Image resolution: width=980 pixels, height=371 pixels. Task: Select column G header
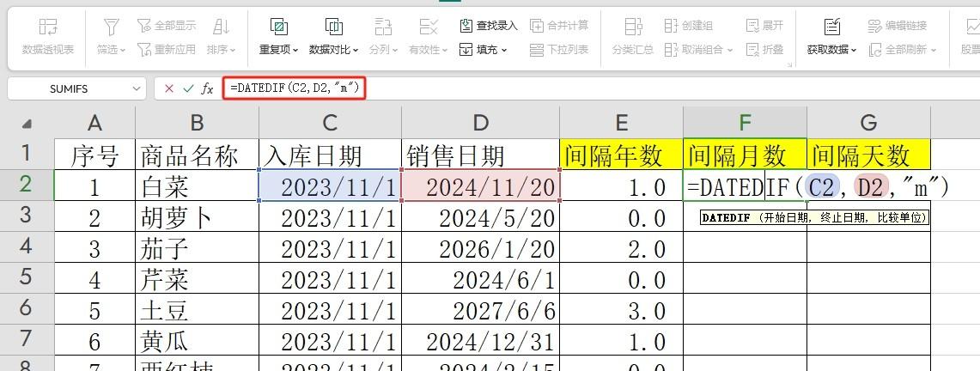point(868,123)
